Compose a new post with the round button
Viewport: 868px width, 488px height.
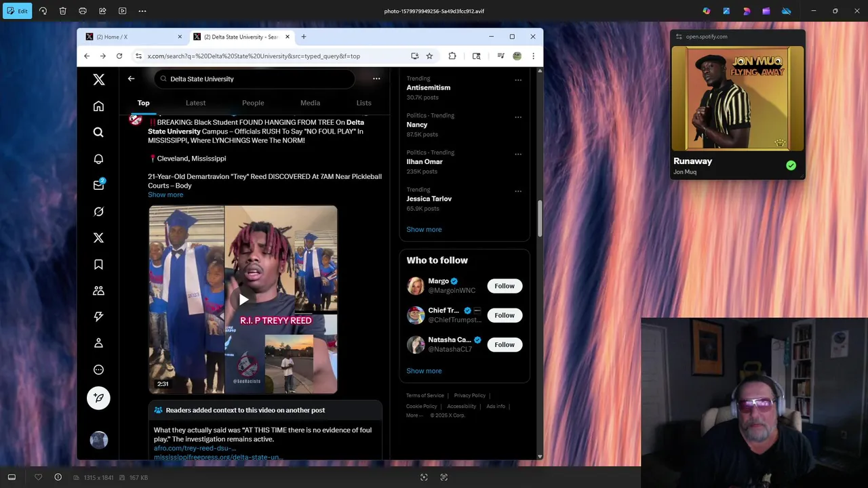tap(99, 398)
